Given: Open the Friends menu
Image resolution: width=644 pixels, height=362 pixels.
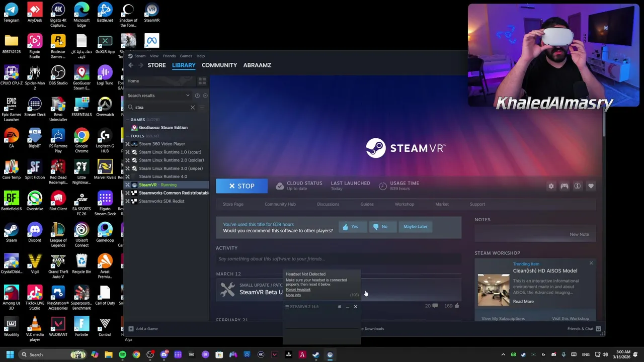Looking at the screenshot, I should (169, 56).
